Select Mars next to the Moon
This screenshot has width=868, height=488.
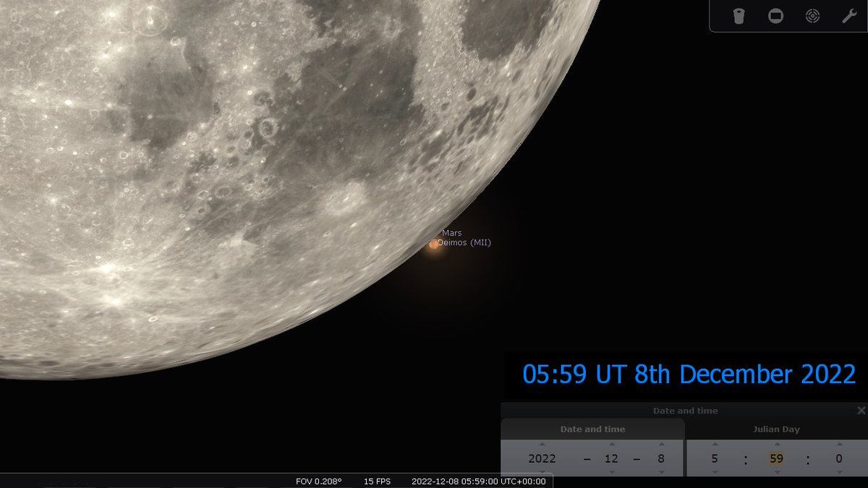[x=434, y=245]
